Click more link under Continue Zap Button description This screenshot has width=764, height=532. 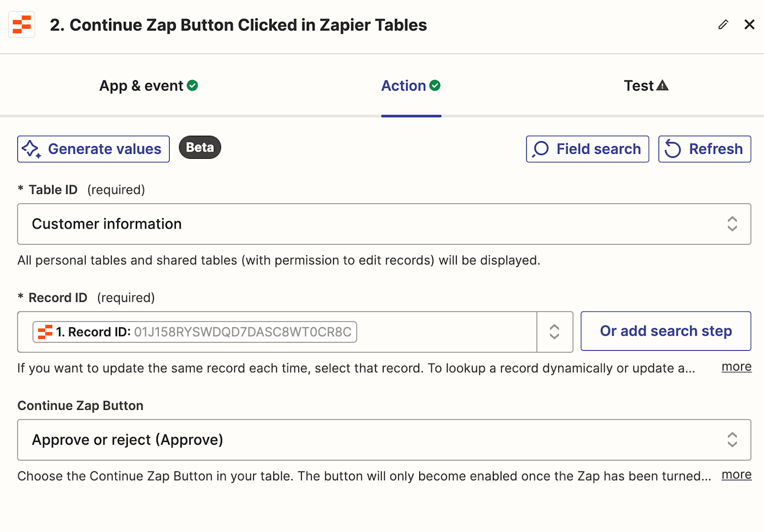[736, 475]
